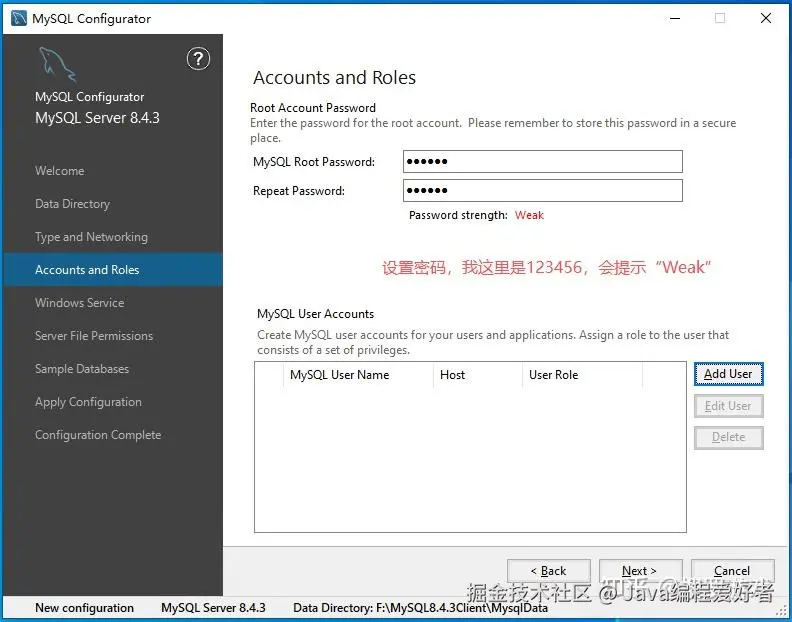The height and width of the screenshot is (622, 792).
Task: Click the New configuration status text
Action: tap(84, 608)
